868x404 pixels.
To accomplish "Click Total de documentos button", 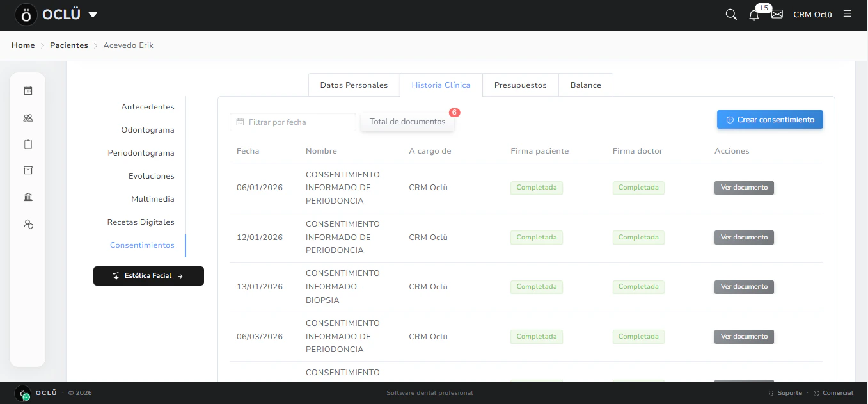I will click(x=407, y=122).
